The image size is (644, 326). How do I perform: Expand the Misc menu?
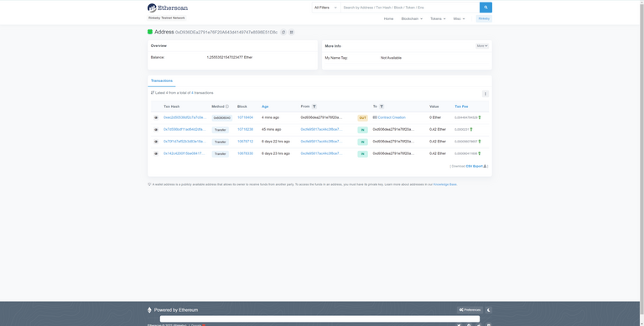click(x=459, y=19)
